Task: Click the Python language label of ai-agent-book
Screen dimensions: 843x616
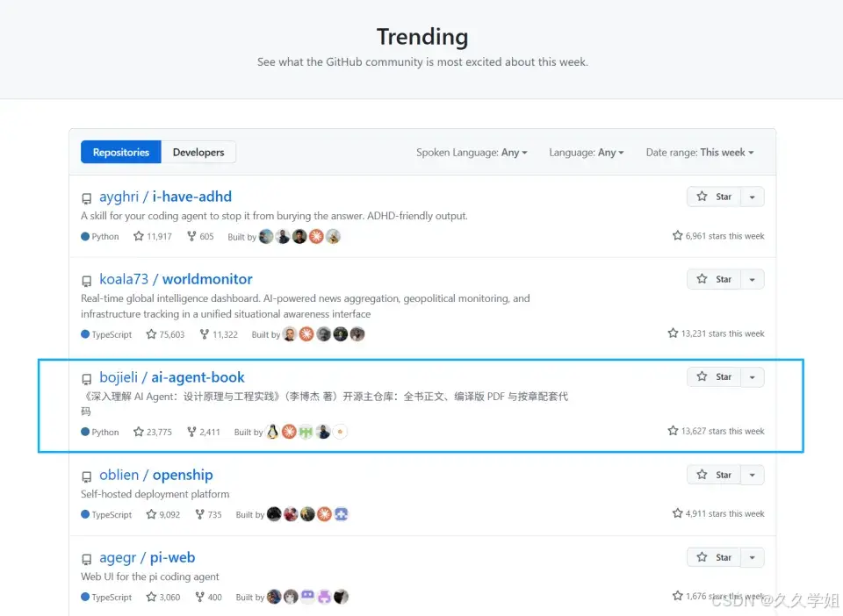Action: [x=100, y=432]
